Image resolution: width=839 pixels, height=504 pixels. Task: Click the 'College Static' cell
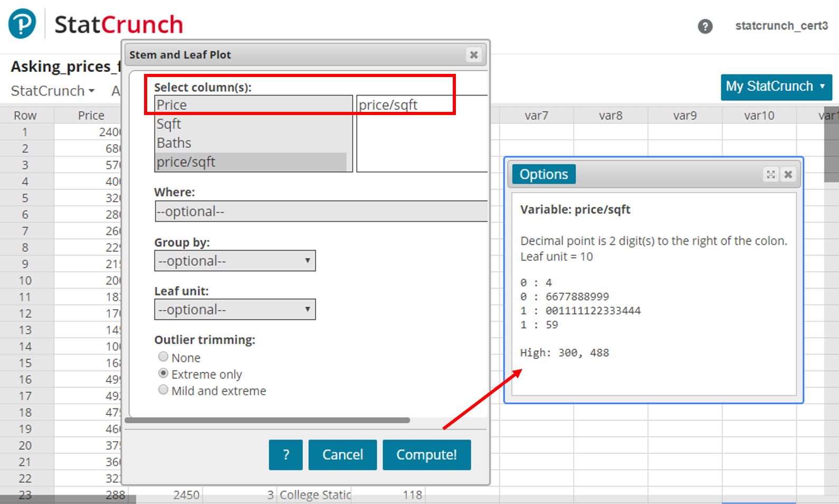point(315,495)
